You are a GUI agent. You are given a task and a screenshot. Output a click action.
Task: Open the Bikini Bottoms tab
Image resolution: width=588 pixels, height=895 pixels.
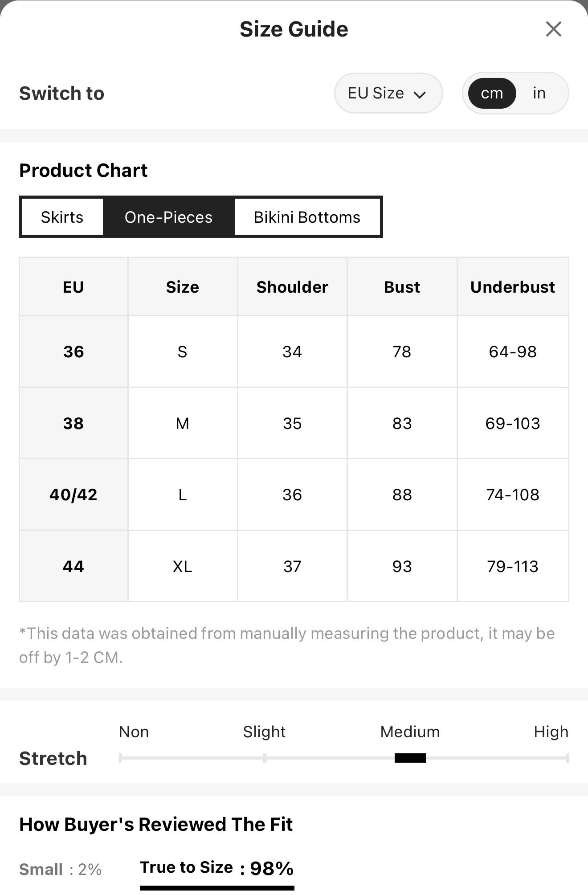point(307,217)
